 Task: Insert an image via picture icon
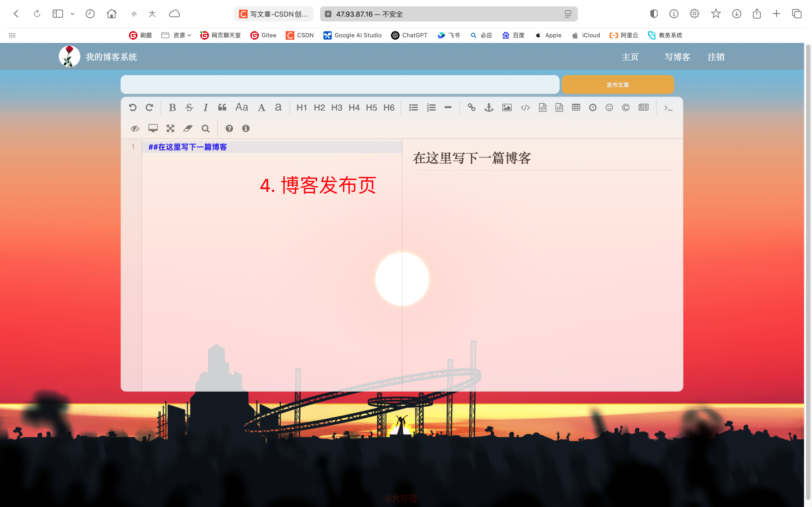click(507, 108)
